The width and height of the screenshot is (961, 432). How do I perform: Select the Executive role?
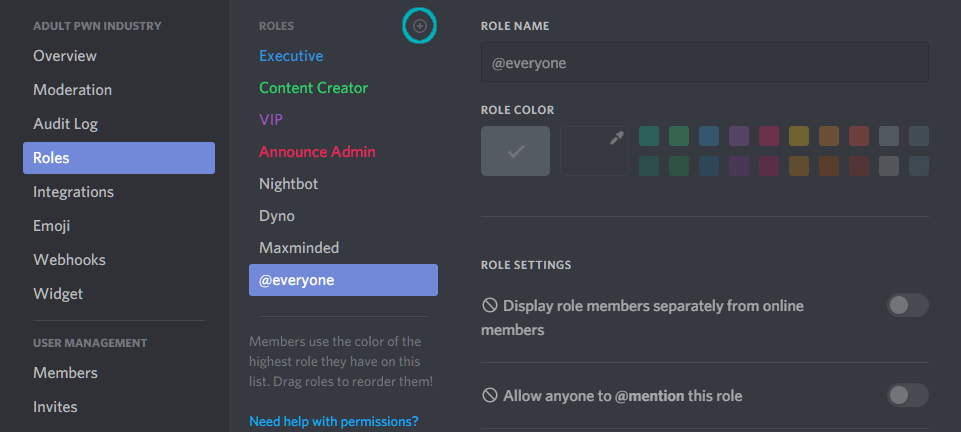pyautogui.click(x=291, y=56)
